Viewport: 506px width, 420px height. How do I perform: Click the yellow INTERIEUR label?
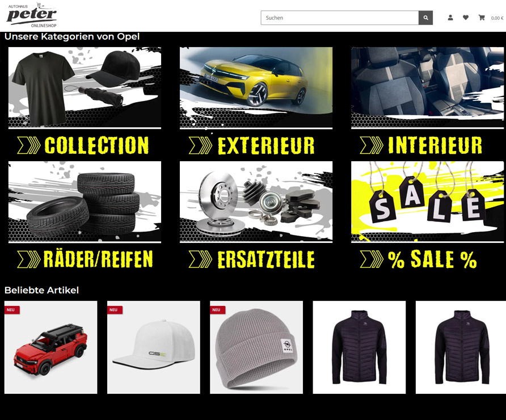pos(435,145)
